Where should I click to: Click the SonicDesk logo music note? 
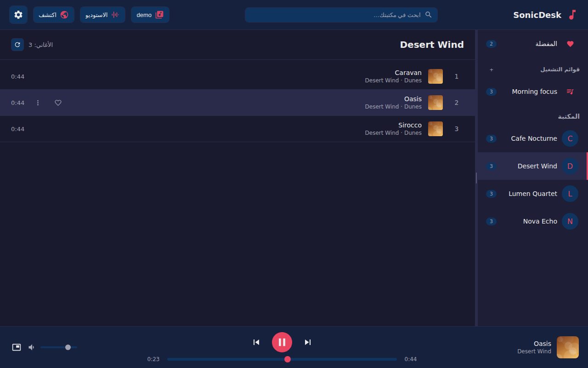click(572, 15)
